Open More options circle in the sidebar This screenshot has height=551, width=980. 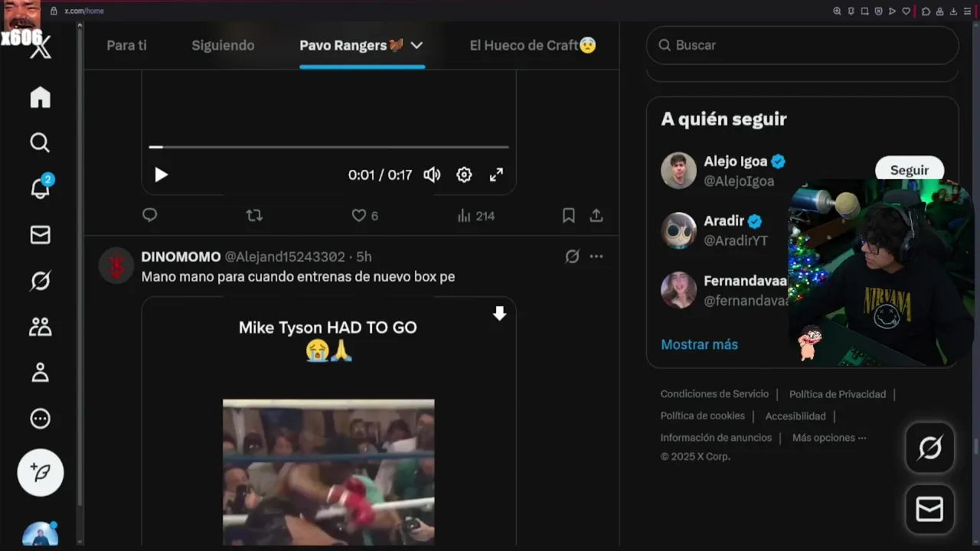coord(40,419)
